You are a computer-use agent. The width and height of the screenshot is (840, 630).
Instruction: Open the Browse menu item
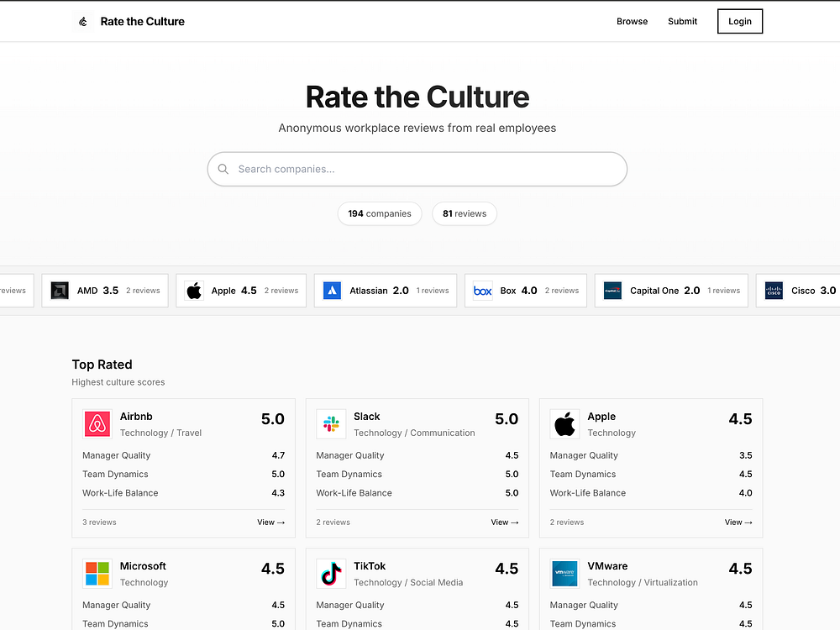633,22
